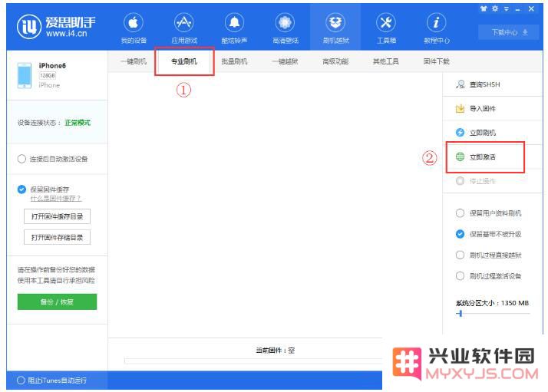The width and height of the screenshot is (548, 392).
Task: Open 下载中心 download button
Action: click(509, 32)
